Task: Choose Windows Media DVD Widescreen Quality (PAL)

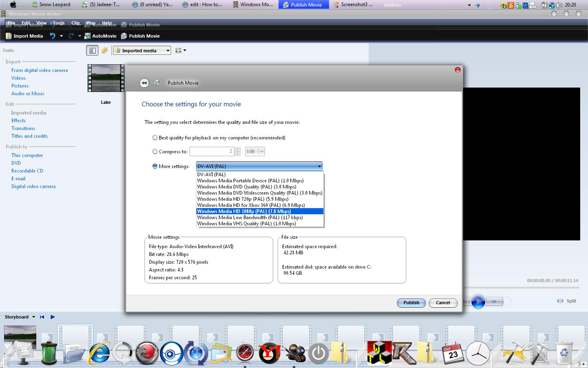Action: pos(260,193)
